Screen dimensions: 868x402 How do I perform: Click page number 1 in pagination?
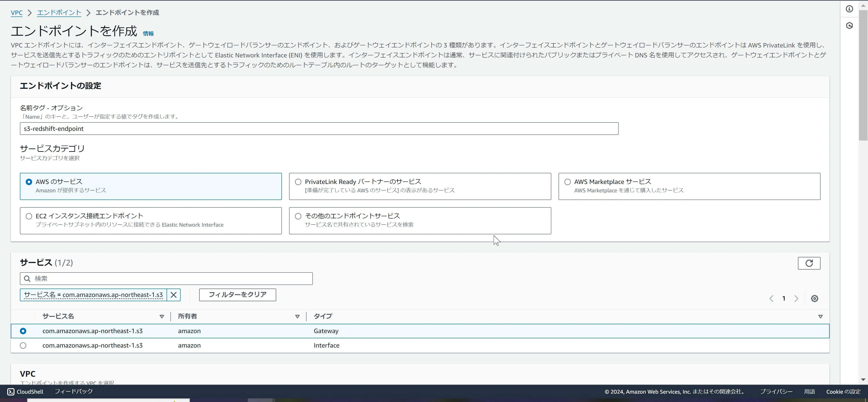click(784, 299)
